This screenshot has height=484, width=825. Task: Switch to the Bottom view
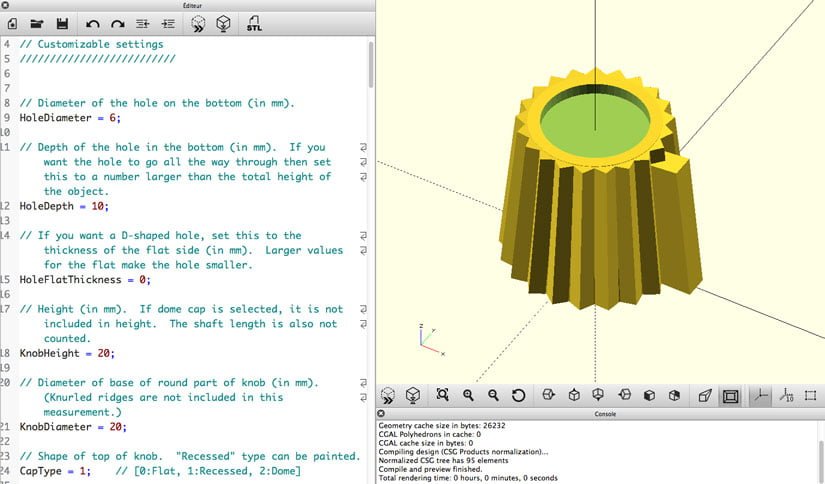click(598, 395)
